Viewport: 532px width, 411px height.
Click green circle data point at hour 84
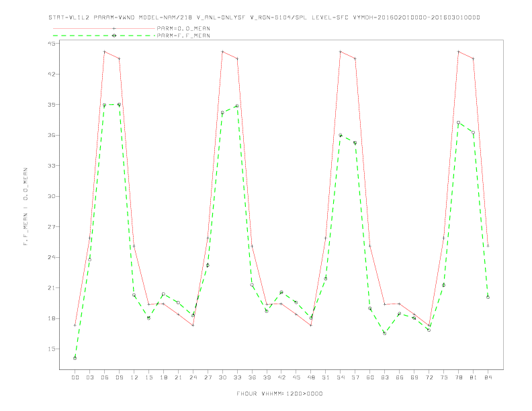(488, 297)
